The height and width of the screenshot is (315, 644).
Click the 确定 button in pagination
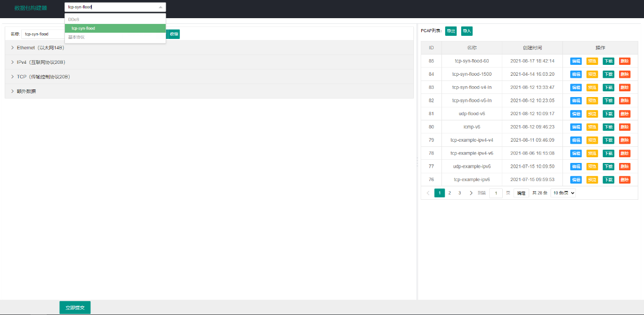[521, 193]
